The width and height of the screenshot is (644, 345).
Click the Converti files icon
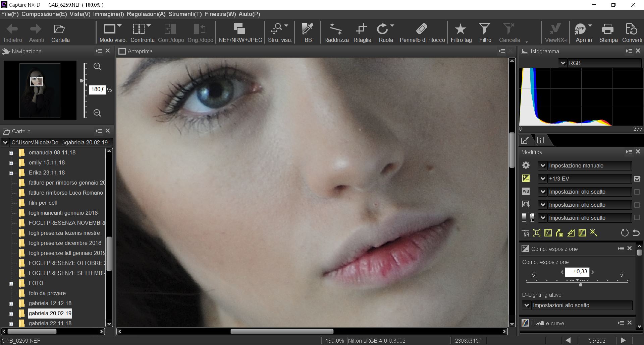pyautogui.click(x=632, y=33)
